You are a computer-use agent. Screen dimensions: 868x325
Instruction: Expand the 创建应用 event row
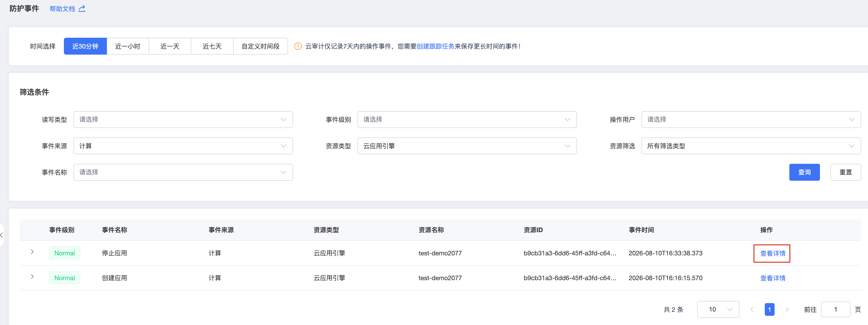(x=32, y=276)
